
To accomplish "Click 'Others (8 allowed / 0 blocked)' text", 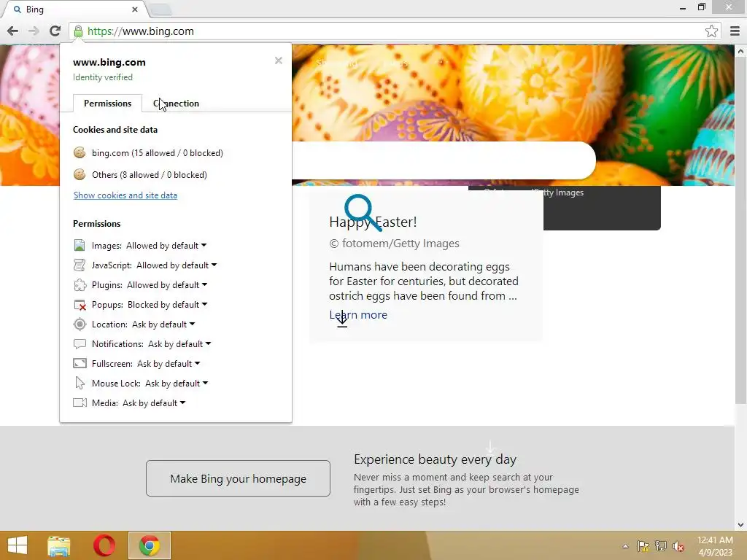I will coord(150,175).
